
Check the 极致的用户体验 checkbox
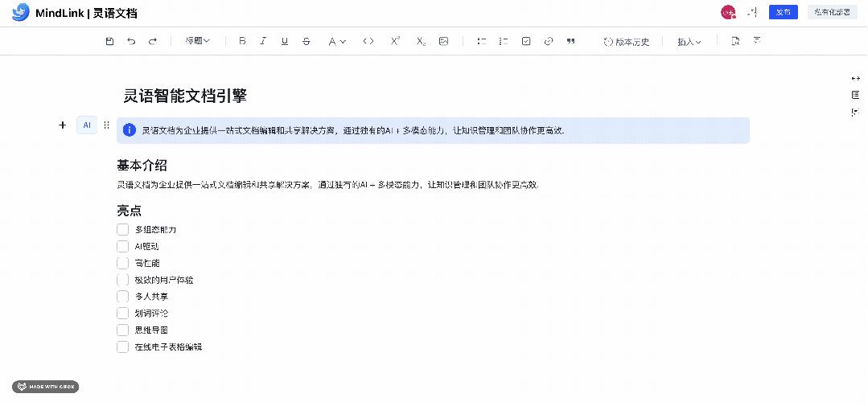point(122,280)
